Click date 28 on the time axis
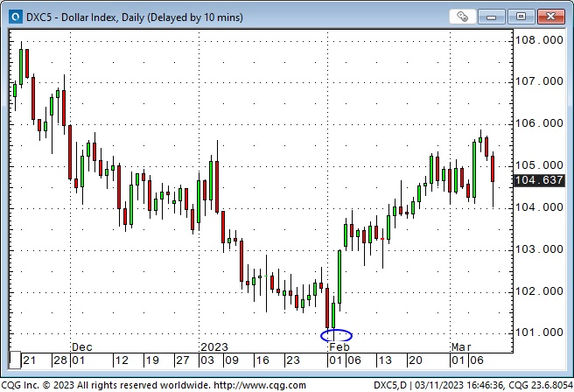The height and width of the screenshot is (392, 574). (60, 360)
